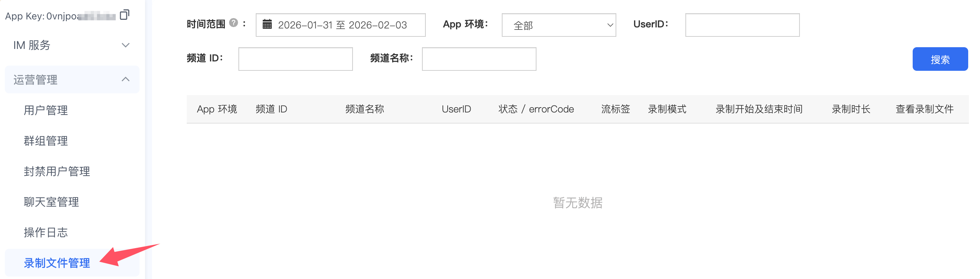The width and height of the screenshot is (980, 279).
Task: Focus the 频道 ID text box
Action: tap(295, 59)
